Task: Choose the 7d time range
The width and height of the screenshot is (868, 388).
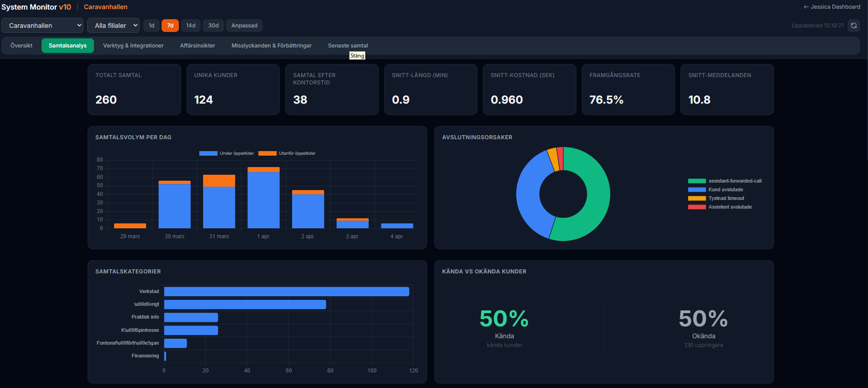Action: (170, 26)
